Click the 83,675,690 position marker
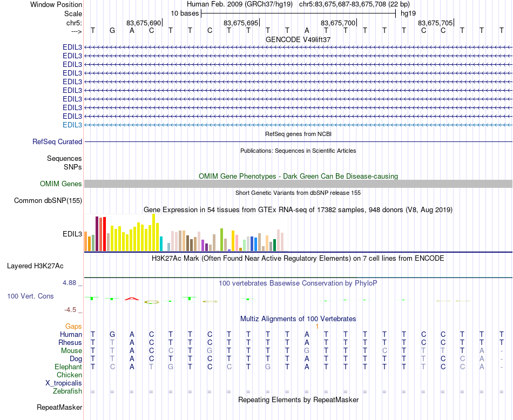The width and height of the screenshot is (513, 420). (x=144, y=23)
